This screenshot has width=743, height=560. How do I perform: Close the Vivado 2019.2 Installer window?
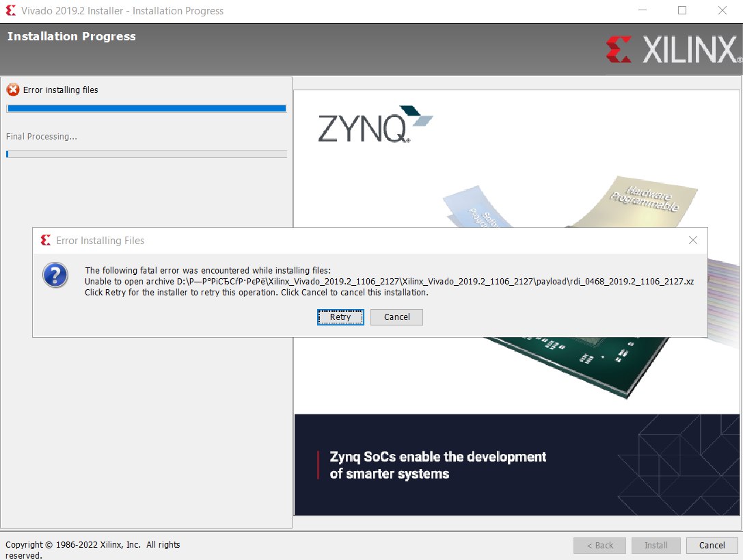tap(722, 11)
